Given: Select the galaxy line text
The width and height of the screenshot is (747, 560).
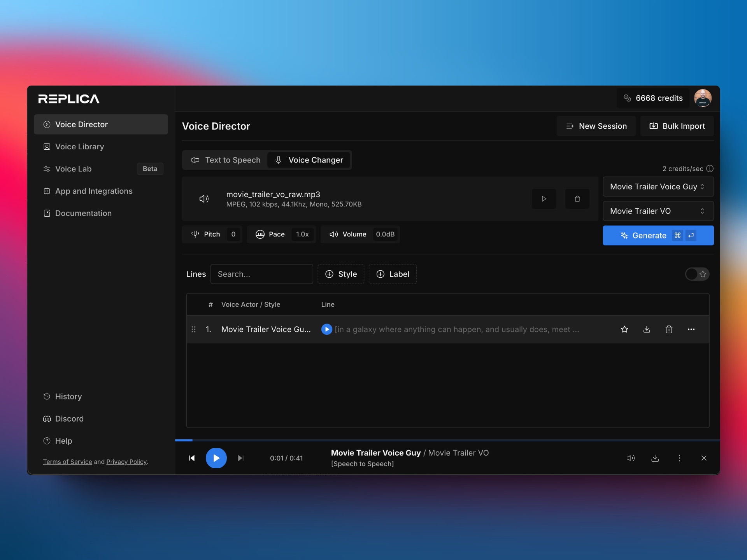Looking at the screenshot, I should point(457,329).
